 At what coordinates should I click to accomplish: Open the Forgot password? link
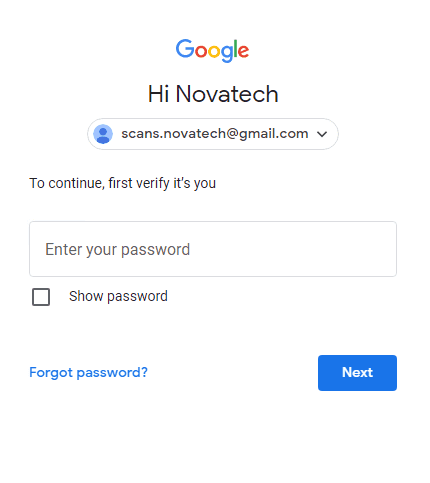[x=88, y=372]
